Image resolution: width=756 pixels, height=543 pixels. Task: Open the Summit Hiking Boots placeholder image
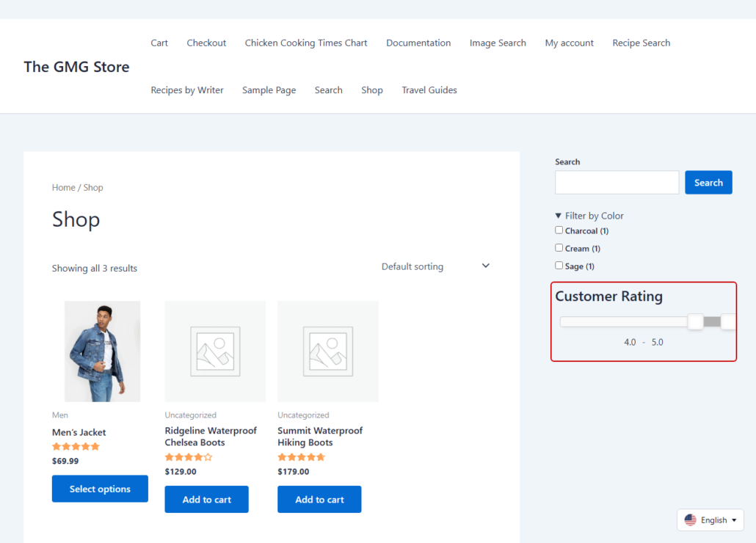(328, 351)
